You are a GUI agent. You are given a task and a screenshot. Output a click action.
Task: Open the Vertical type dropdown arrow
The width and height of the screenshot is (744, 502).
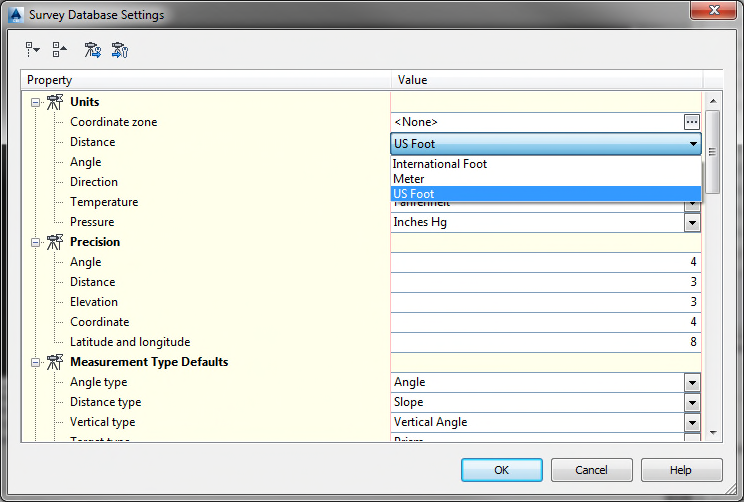(x=692, y=422)
